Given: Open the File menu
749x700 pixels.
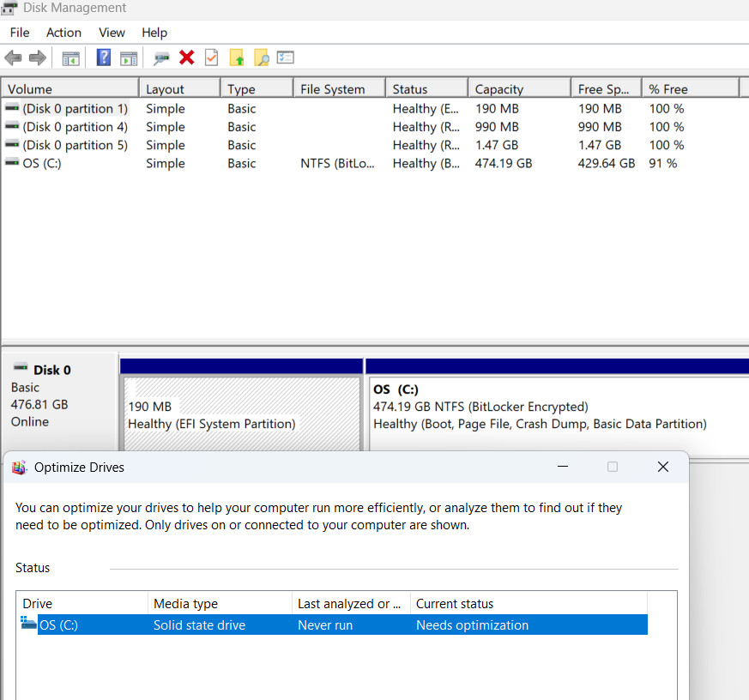Looking at the screenshot, I should point(20,33).
